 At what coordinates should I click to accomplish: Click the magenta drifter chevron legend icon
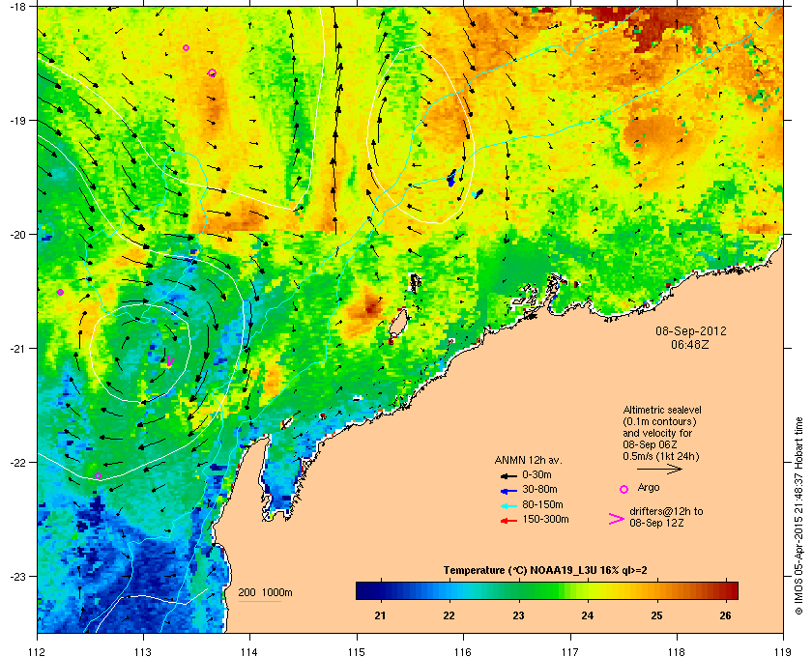coord(617,519)
